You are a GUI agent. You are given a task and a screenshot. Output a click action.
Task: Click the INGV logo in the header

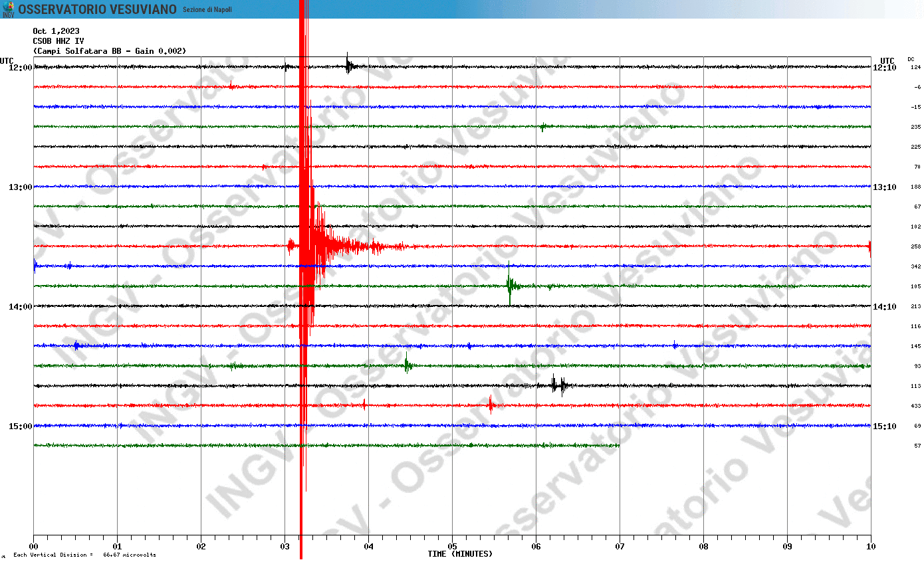[7, 9]
